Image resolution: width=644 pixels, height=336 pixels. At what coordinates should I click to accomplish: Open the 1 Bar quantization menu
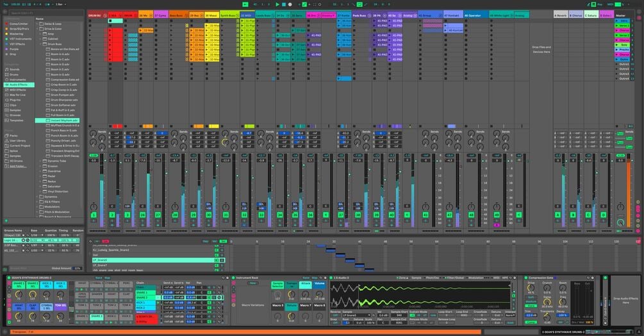[x=60, y=4]
